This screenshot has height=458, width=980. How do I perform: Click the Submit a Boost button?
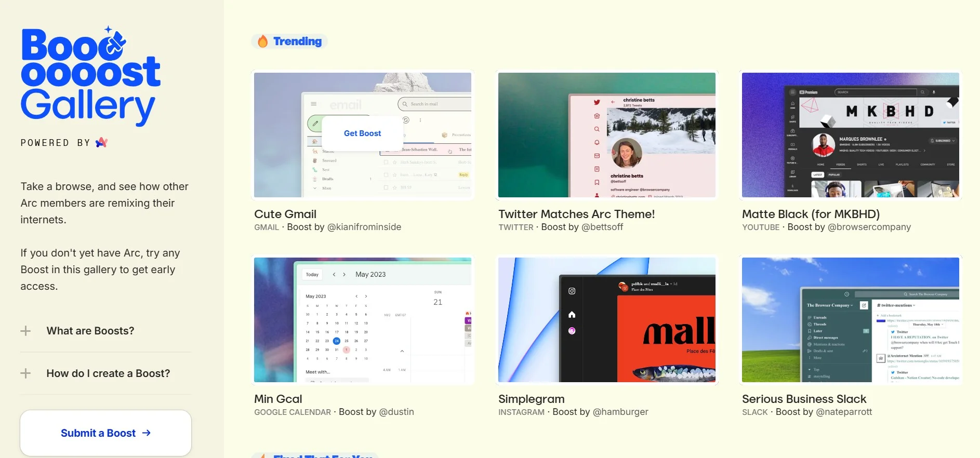(x=106, y=433)
